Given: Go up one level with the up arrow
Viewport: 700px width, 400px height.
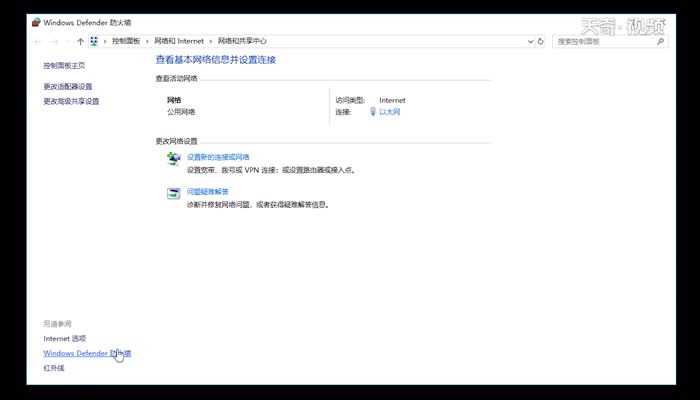Looking at the screenshot, I should tap(80, 42).
